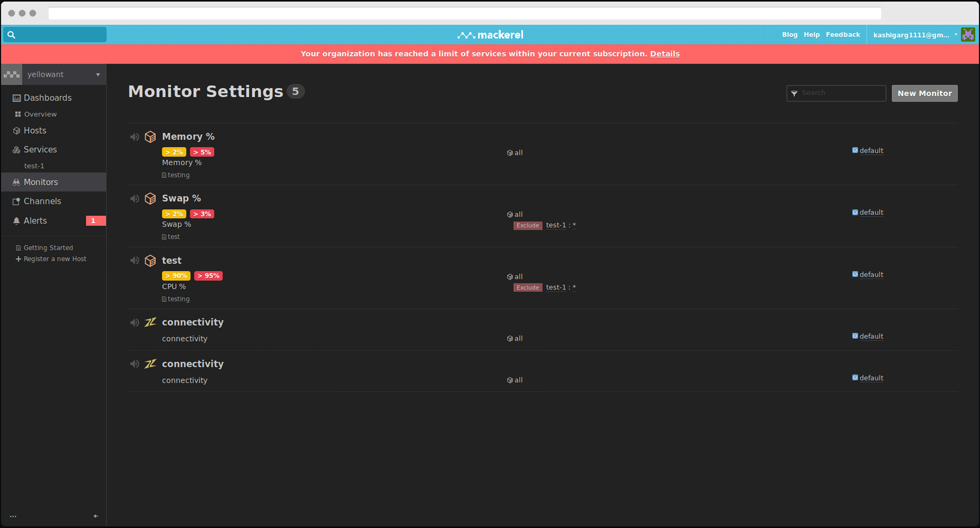
Task: Go to Hosts in the sidebar
Action: coord(35,131)
